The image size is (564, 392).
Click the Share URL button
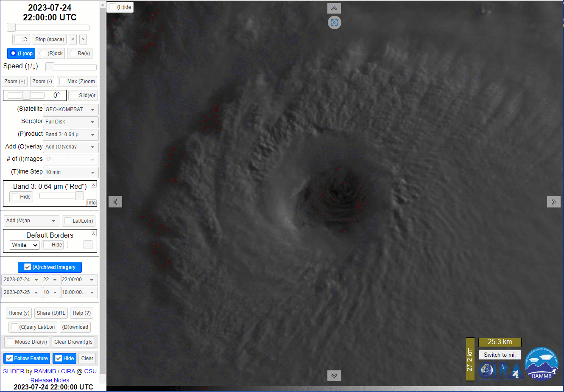click(51, 313)
